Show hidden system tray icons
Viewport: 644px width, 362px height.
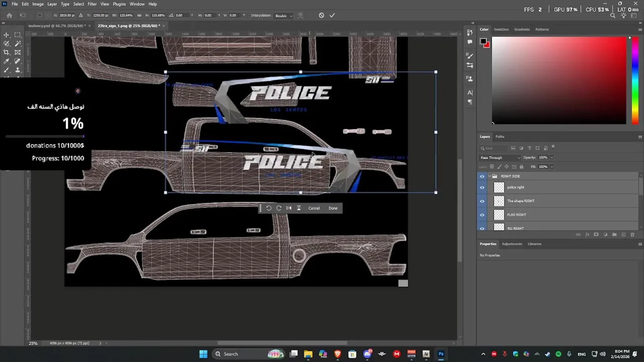(484, 354)
